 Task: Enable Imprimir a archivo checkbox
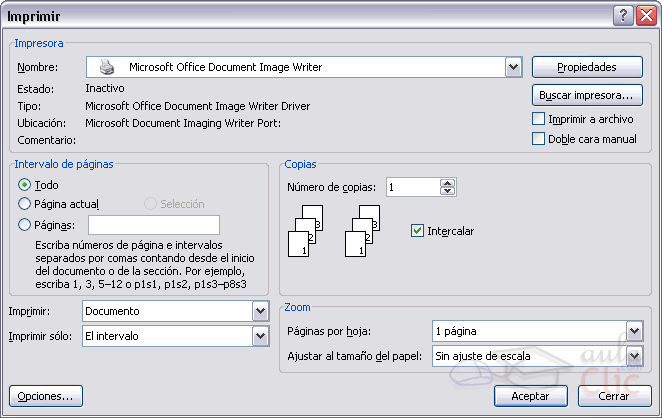click(x=539, y=119)
